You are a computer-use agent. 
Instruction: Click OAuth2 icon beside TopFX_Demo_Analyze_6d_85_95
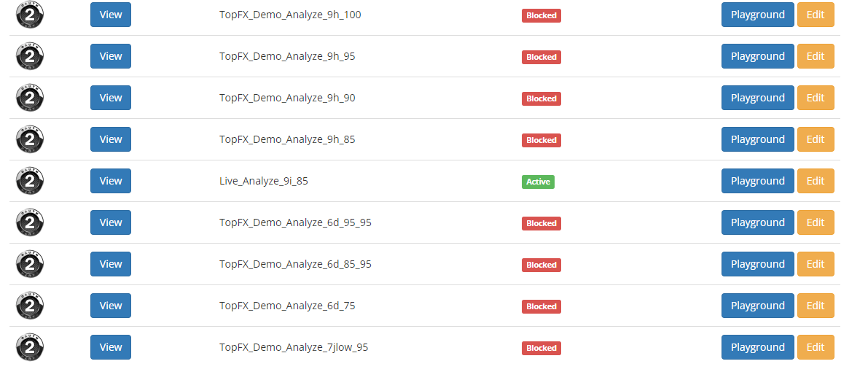[x=30, y=264]
